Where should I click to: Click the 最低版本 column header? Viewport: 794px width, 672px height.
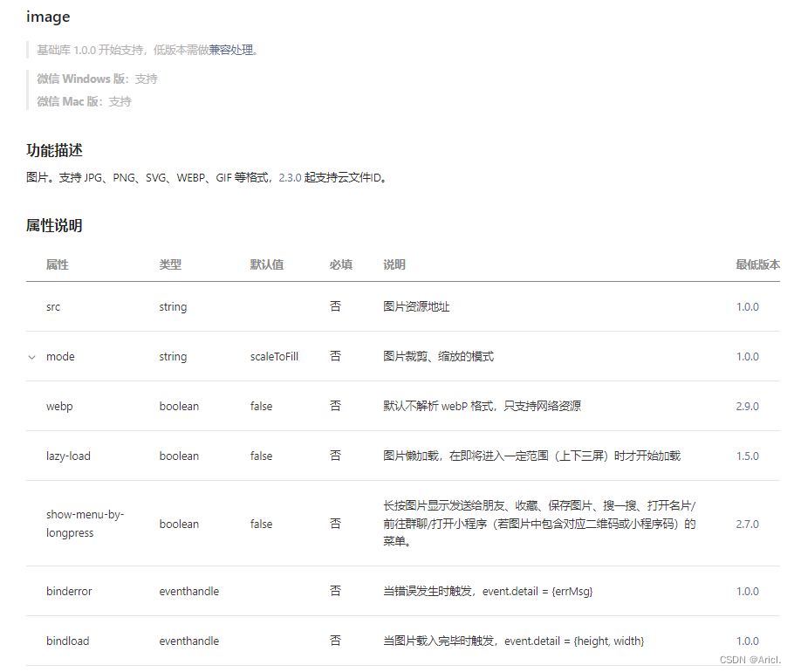[x=758, y=264]
